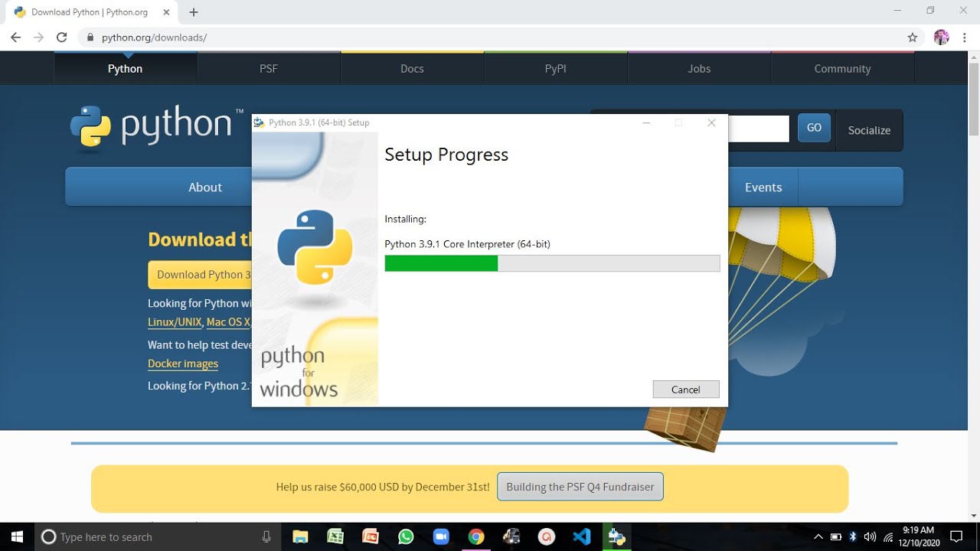Follow the Docker images link

click(x=183, y=364)
